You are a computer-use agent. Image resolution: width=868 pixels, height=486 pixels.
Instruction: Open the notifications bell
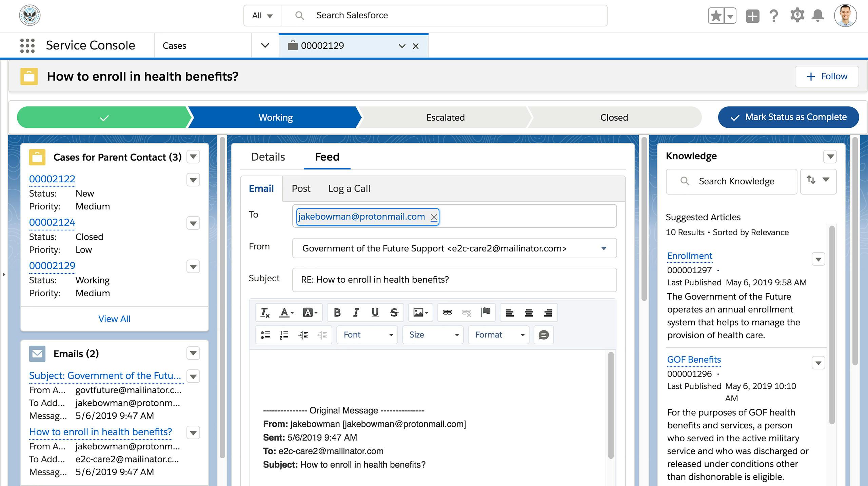(x=818, y=16)
